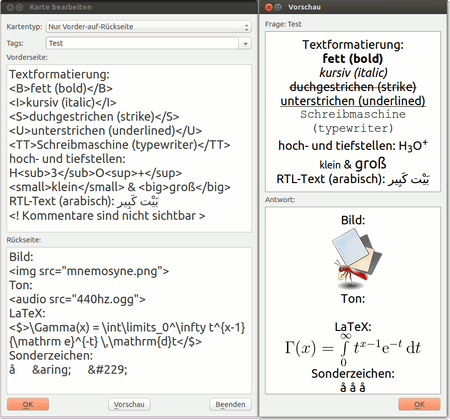The image size is (450, 420).
Task: Click the '&#229;' entity in Rückseite
Action: pos(108,370)
